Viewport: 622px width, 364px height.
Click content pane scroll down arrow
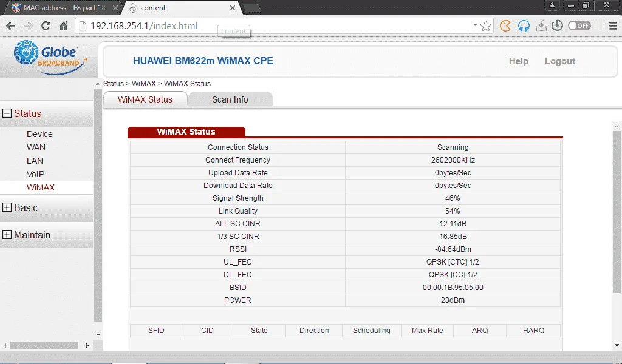[x=617, y=345]
